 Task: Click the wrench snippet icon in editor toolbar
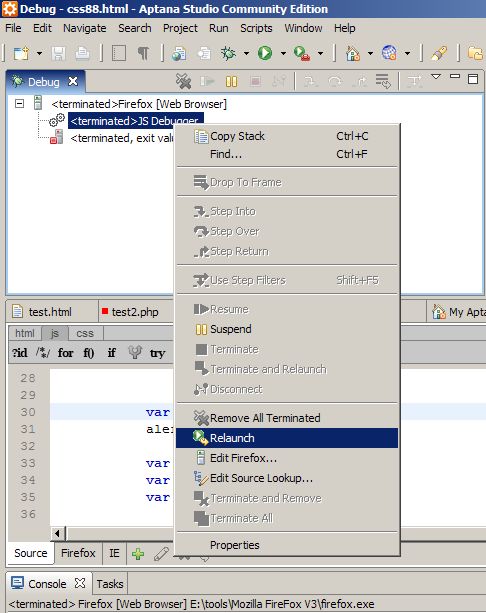coord(135,353)
